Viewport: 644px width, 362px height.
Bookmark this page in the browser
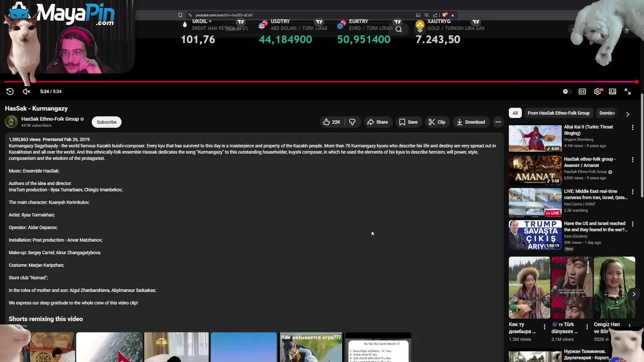(x=181, y=15)
